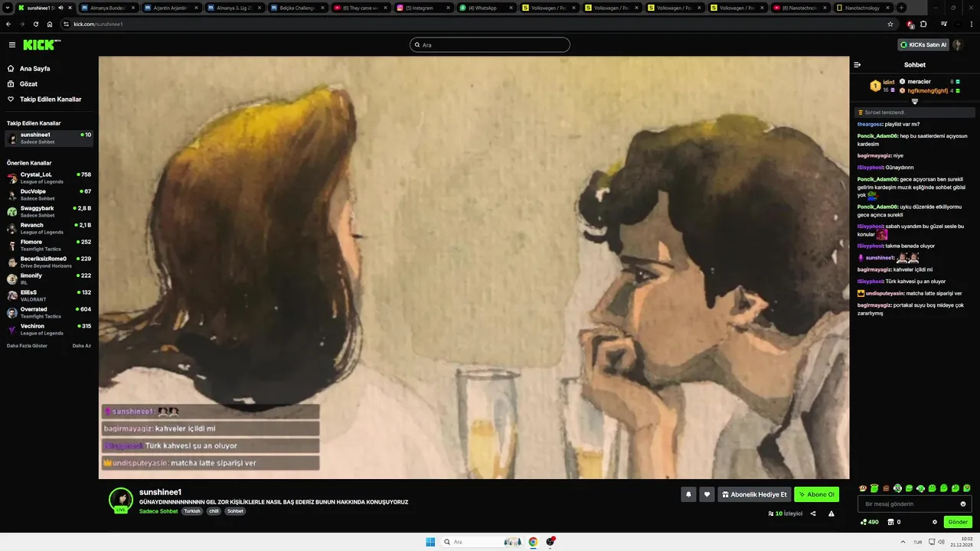Click the Abone Ol subscribe button
The image size is (980, 551).
click(x=816, y=494)
